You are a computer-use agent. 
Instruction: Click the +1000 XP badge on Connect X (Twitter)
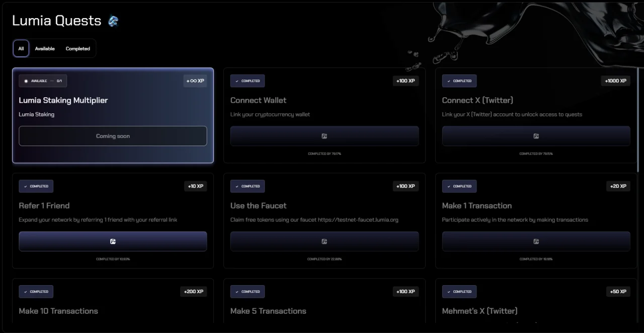click(x=616, y=81)
